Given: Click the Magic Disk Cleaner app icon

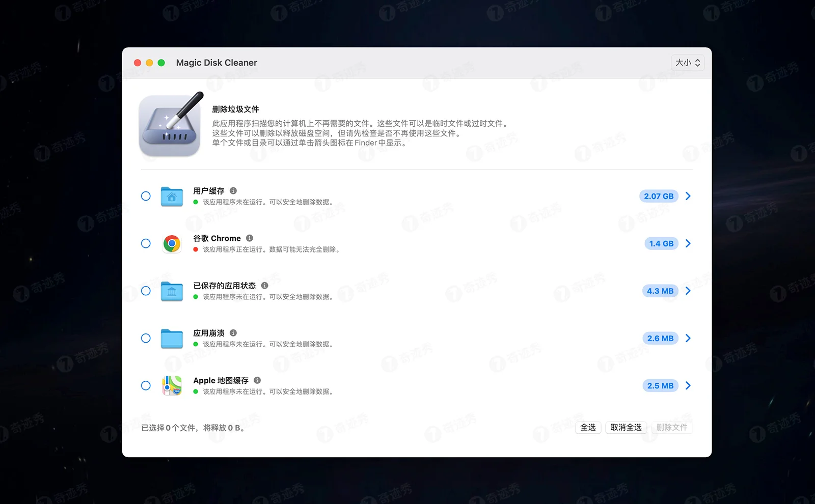Looking at the screenshot, I should pos(170,126).
